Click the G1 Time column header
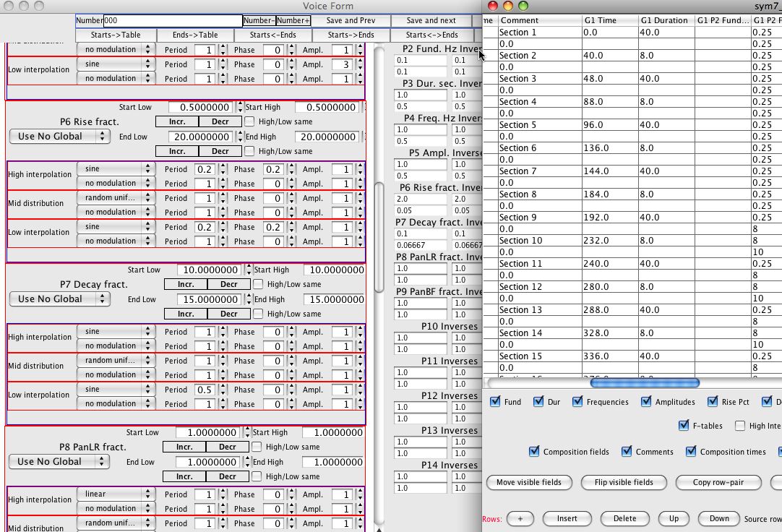 click(611, 20)
